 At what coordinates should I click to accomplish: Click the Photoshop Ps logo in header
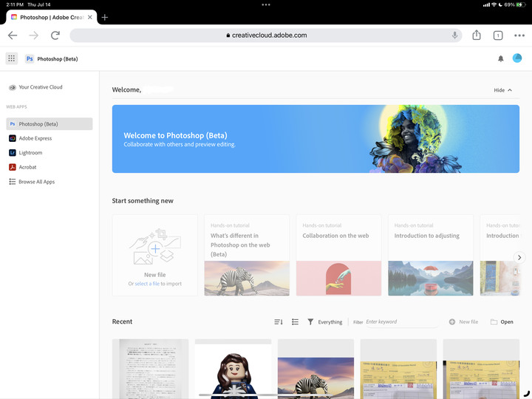pos(30,58)
